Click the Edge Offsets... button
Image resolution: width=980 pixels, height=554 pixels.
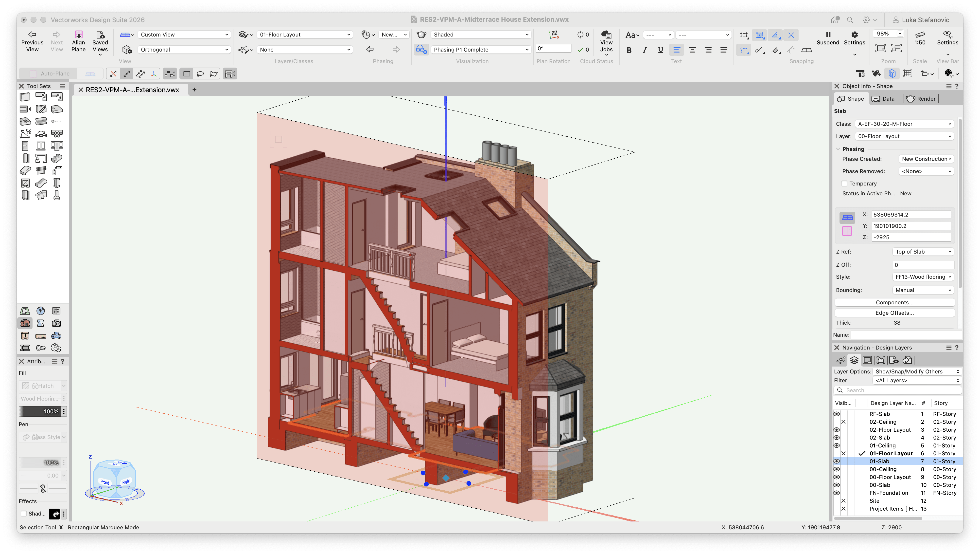894,313
